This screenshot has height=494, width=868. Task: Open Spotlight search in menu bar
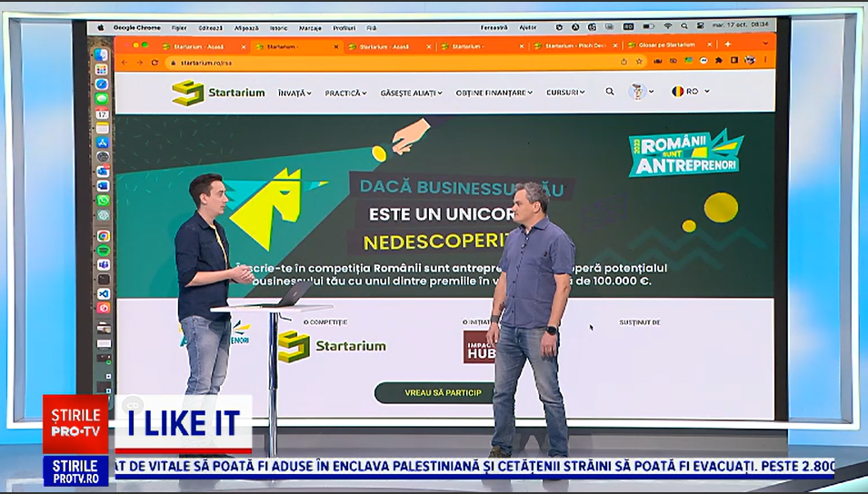click(684, 26)
